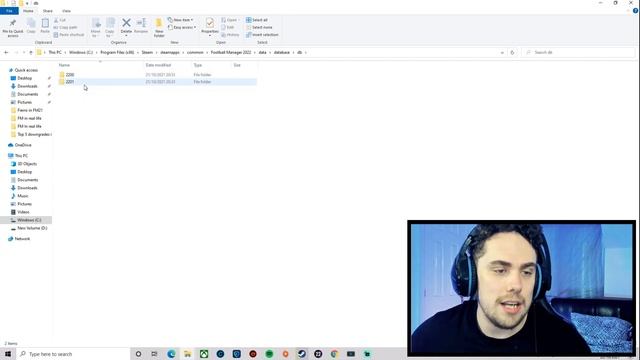Select Music in the navigation pane

coord(23,196)
